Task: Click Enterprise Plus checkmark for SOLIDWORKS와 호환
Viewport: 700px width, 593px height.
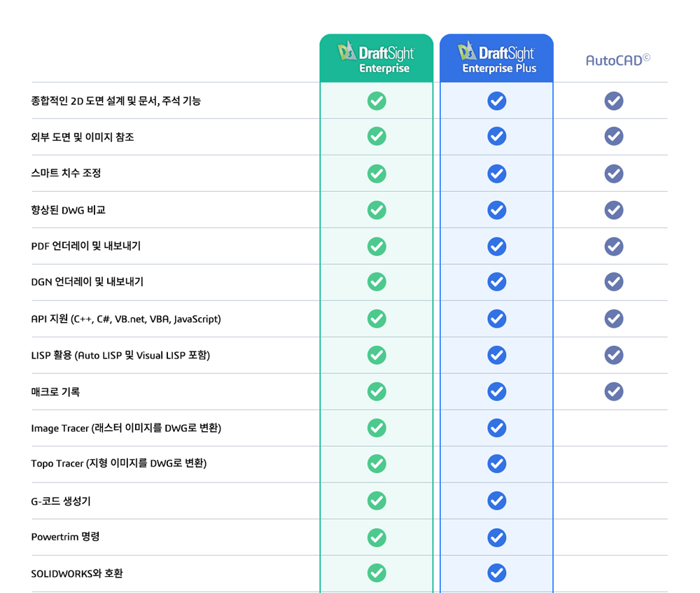Action: [497, 573]
